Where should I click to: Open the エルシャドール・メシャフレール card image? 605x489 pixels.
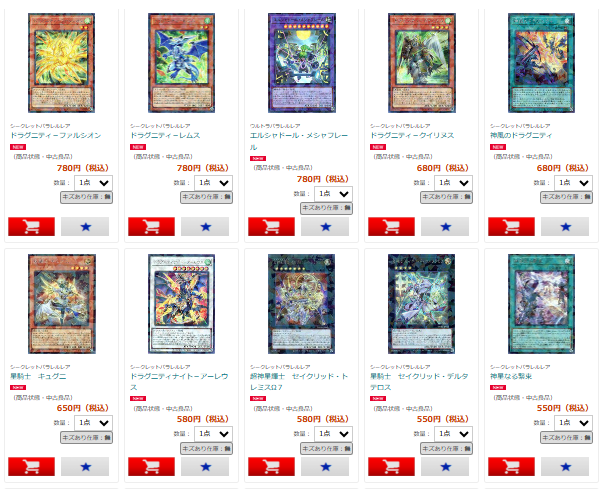pyautogui.click(x=302, y=63)
